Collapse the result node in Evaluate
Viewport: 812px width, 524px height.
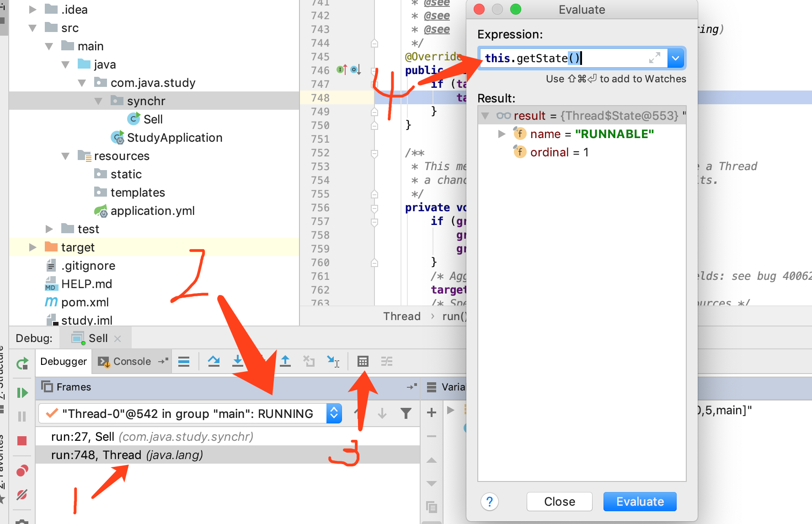(486, 116)
